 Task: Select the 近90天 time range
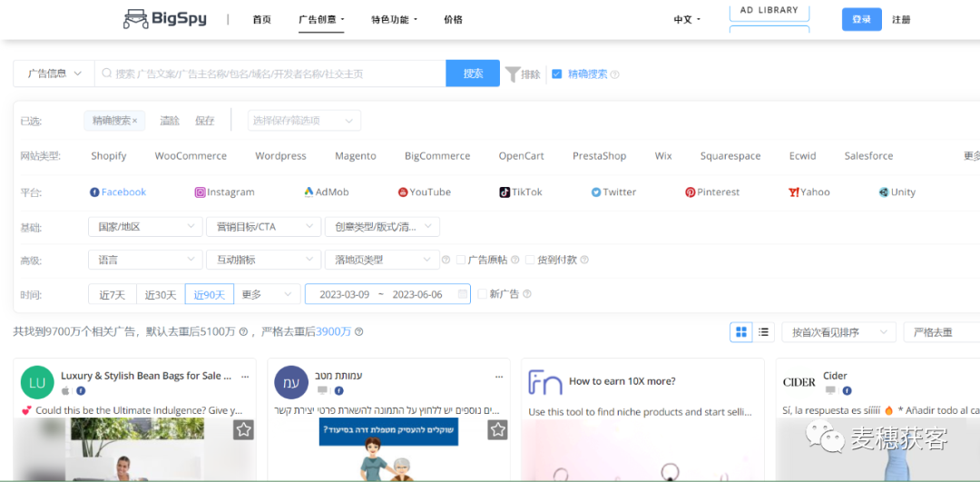coord(210,294)
